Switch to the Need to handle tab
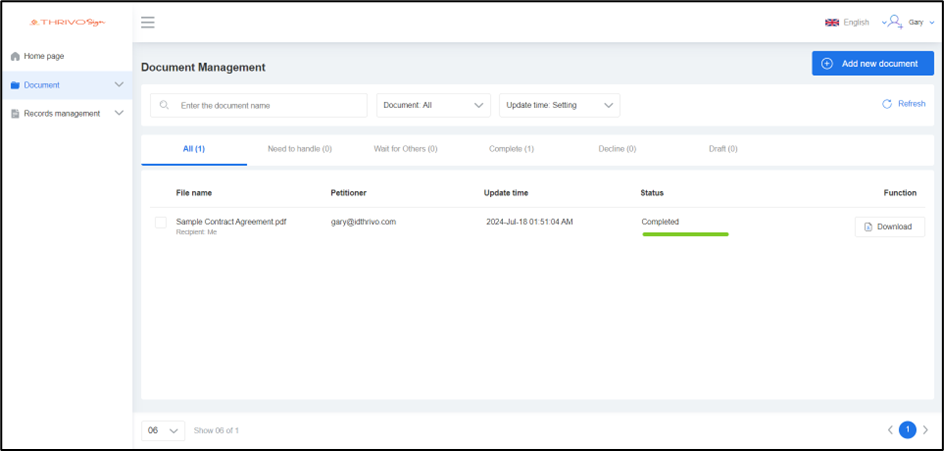 [299, 149]
